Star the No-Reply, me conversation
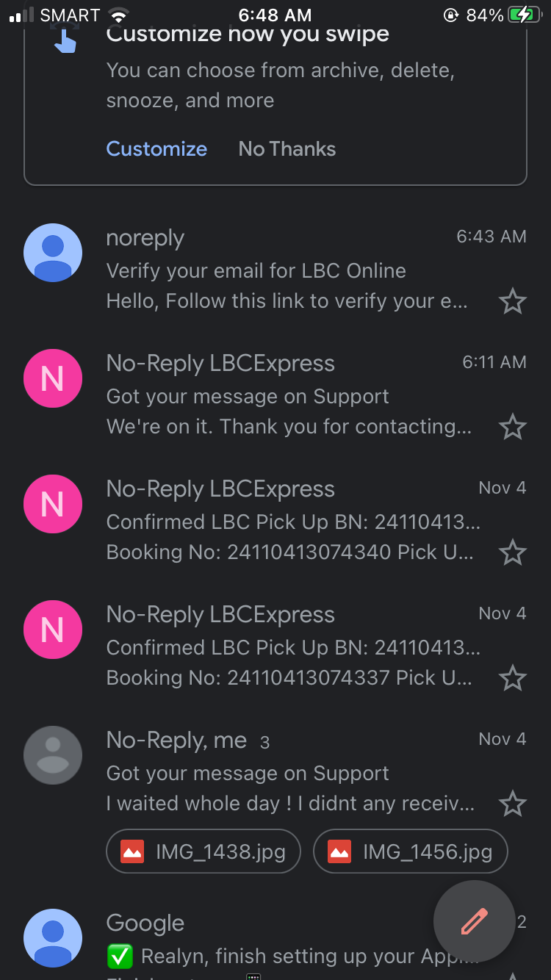The width and height of the screenshot is (551, 980). (x=512, y=804)
